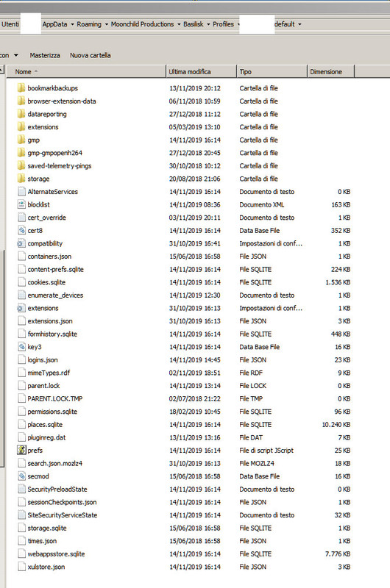Sort files by the Dimensione column
The width and height of the screenshot is (390, 588).
tap(330, 71)
